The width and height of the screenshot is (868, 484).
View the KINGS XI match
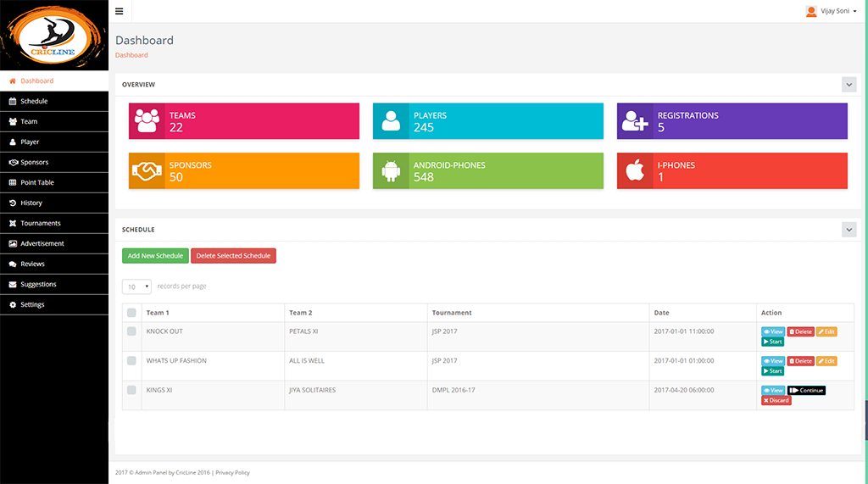tap(773, 391)
